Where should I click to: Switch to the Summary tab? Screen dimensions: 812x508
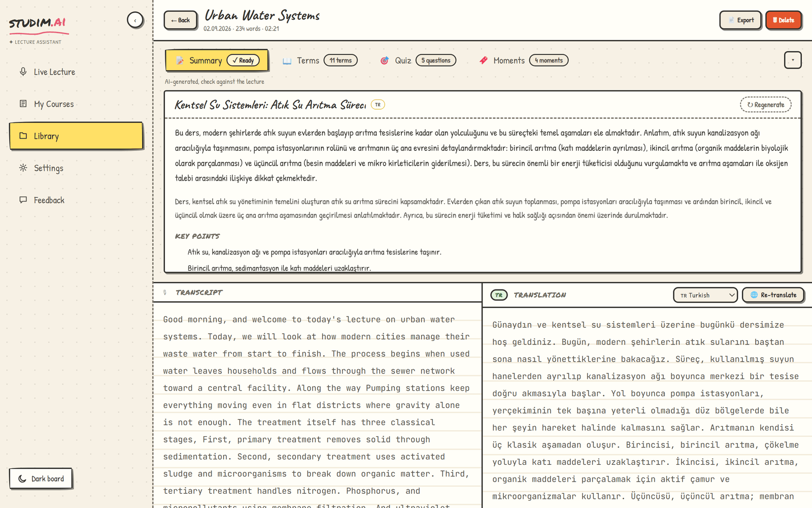217,60
